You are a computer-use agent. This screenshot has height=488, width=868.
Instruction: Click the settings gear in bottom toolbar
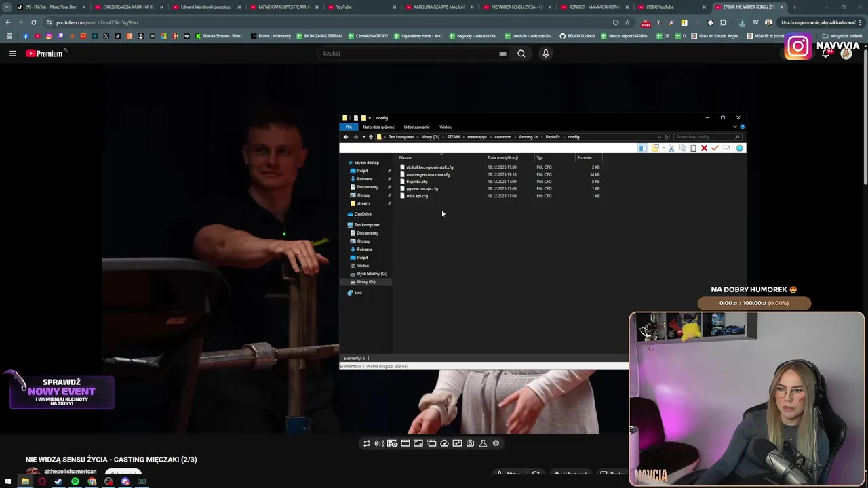(496, 443)
